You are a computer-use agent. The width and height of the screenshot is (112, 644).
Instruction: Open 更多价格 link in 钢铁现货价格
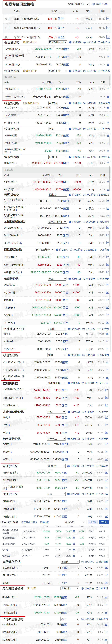coord(105,249)
